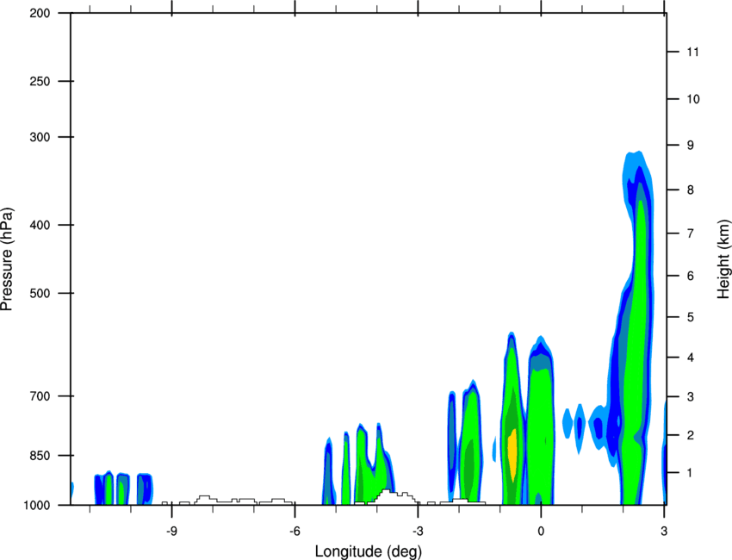
Task: Click the 500 pressure tick label
Action: [40, 293]
